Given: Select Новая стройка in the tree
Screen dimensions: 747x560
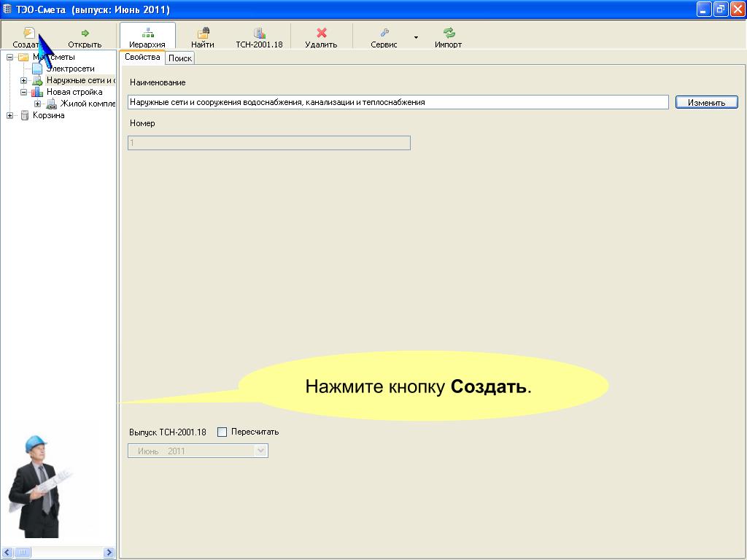Looking at the screenshot, I should 74,92.
